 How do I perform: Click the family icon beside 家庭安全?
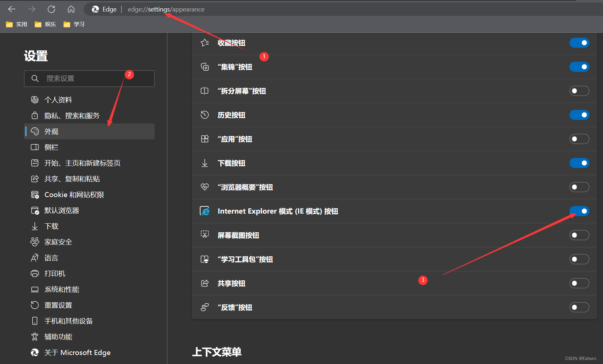(x=35, y=242)
